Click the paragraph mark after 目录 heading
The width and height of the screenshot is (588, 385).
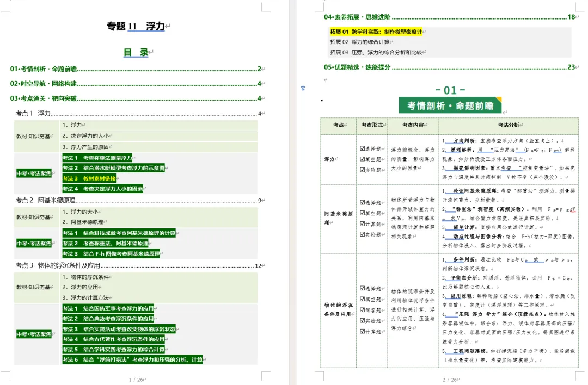coord(151,51)
